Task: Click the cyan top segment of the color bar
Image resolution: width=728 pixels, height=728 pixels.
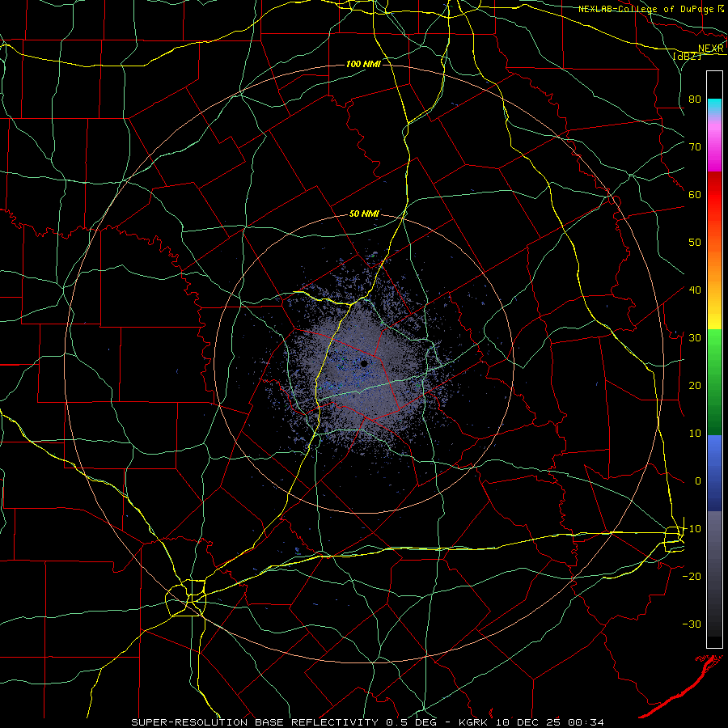Action: click(x=714, y=106)
